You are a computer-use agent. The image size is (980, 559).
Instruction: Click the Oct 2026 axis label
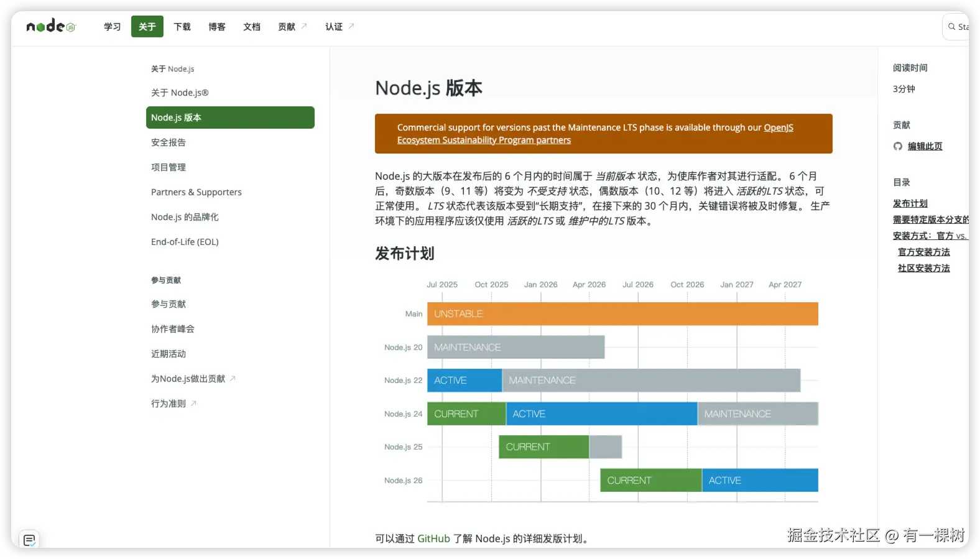click(x=687, y=284)
